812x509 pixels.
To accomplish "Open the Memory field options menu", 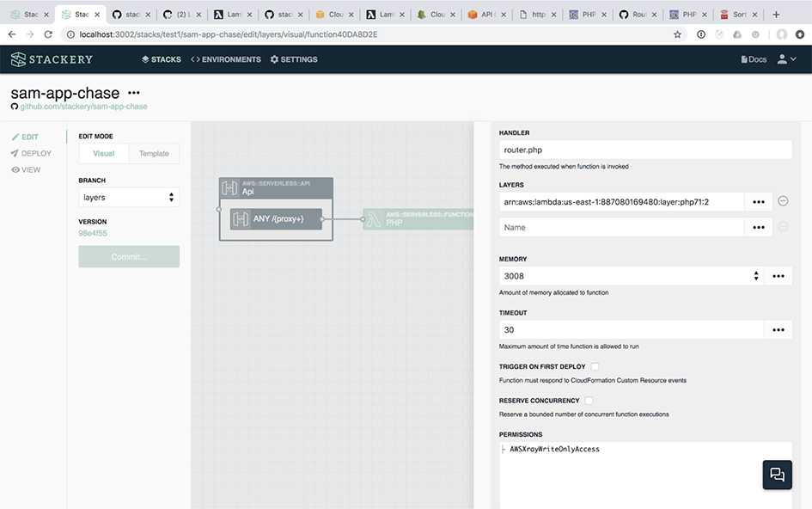I will (x=778, y=276).
